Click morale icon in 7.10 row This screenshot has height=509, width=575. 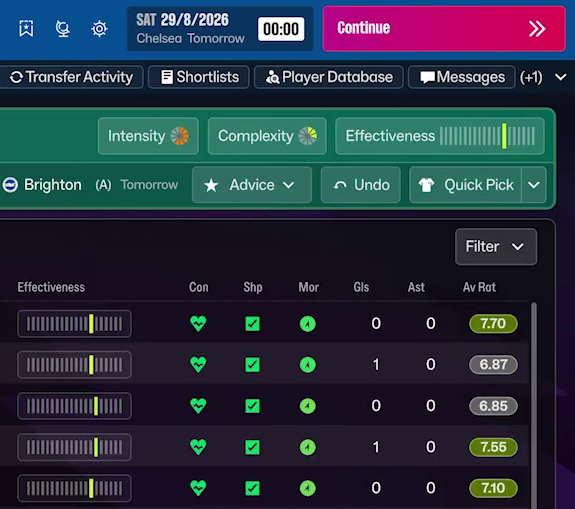pos(308,488)
